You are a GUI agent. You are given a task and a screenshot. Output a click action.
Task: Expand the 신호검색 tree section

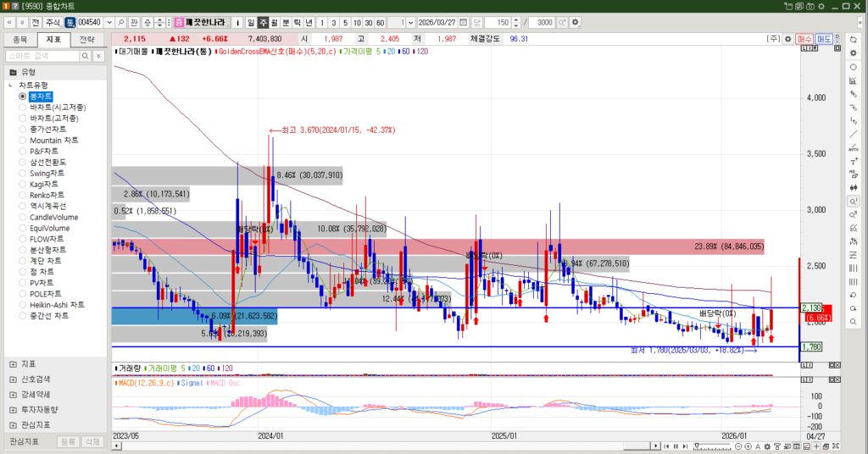[12, 379]
